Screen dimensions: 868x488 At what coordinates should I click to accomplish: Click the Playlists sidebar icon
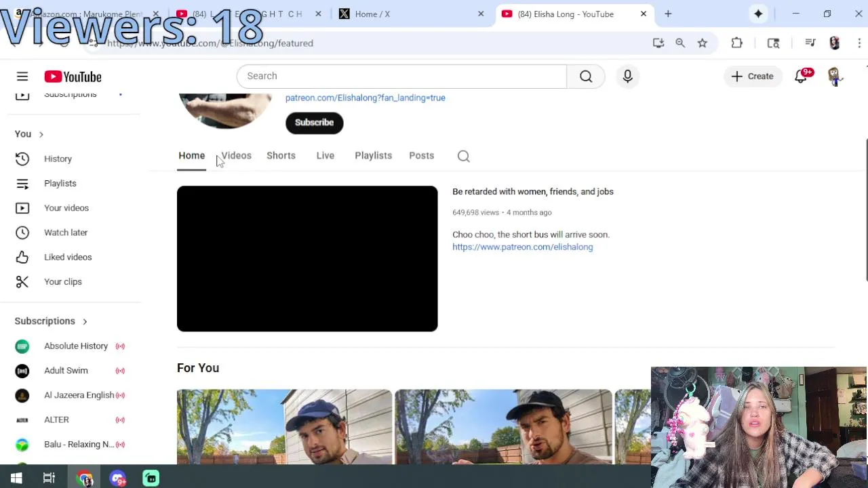pos(22,183)
